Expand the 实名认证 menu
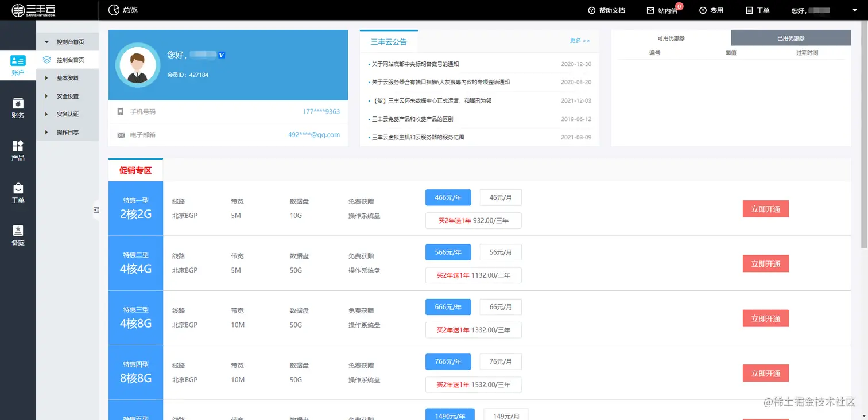 (x=67, y=114)
